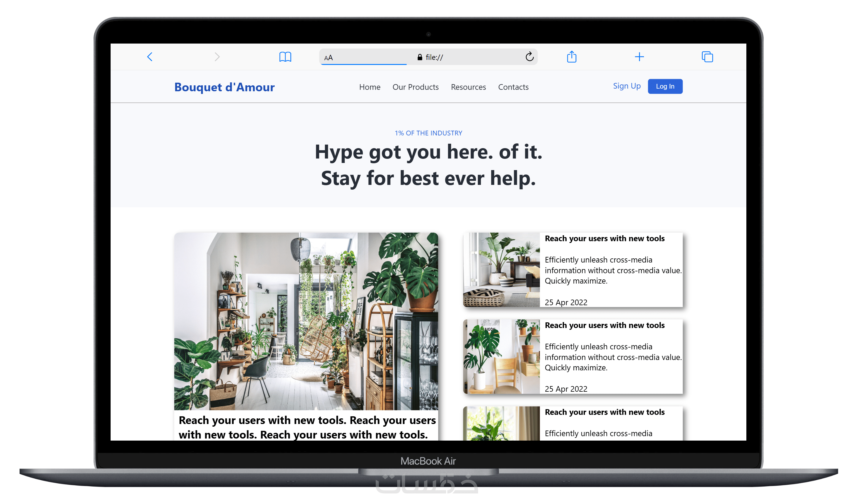Click the first card's '25 Apr 2022' date
The image size is (854, 504).
(566, 302)
